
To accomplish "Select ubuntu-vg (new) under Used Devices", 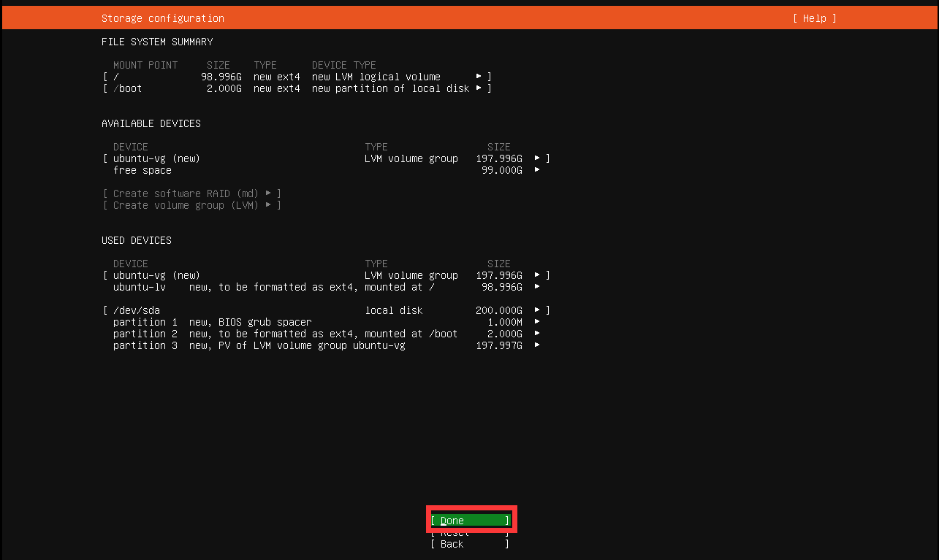I will (x=327, y=275).
